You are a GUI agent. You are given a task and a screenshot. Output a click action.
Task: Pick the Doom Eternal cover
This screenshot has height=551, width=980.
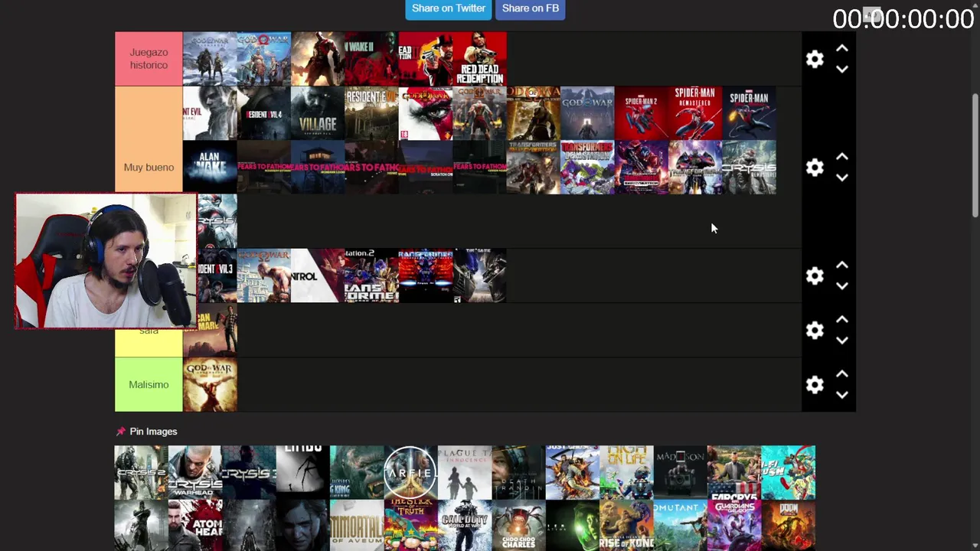click(789, 526)
